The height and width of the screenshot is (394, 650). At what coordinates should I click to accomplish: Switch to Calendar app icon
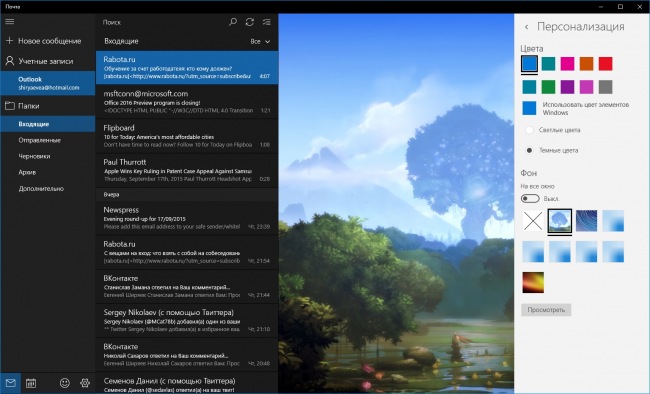pos(31,383)
